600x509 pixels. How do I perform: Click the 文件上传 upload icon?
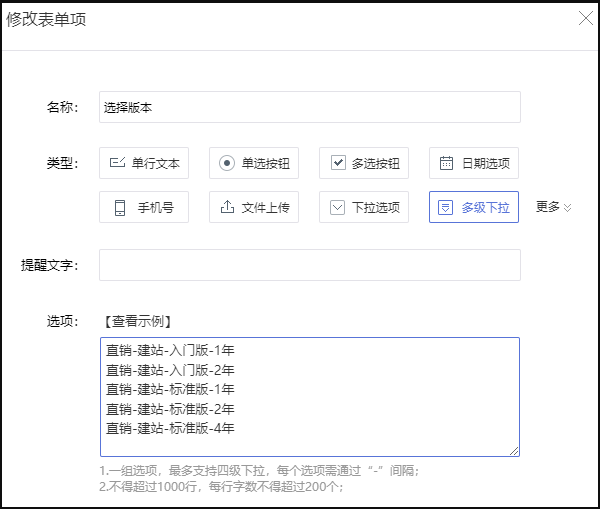click(x=227, y=207)
